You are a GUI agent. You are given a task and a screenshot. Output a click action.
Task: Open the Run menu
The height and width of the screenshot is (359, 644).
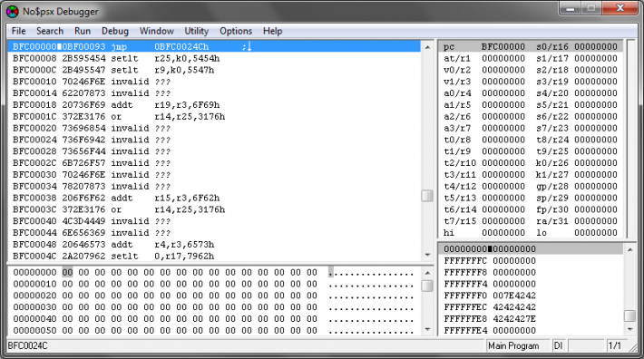coord(83,31)
